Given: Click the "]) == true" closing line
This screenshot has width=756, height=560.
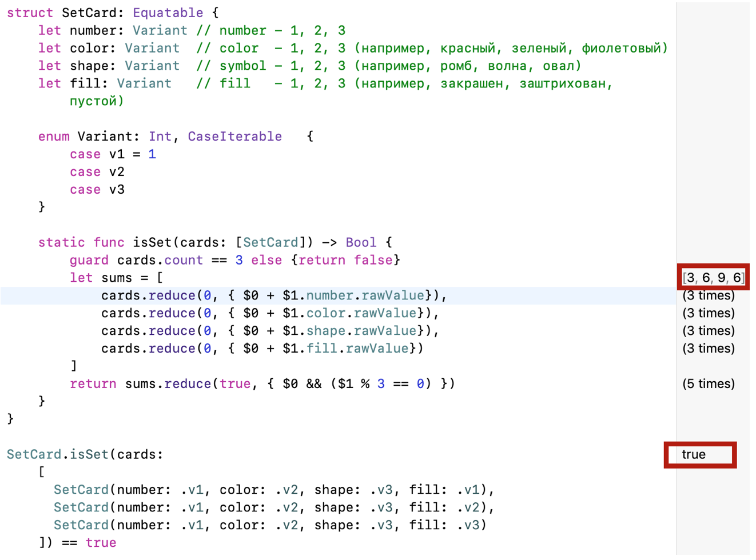Looking at the screenshot, I should (x=78, y=543).
